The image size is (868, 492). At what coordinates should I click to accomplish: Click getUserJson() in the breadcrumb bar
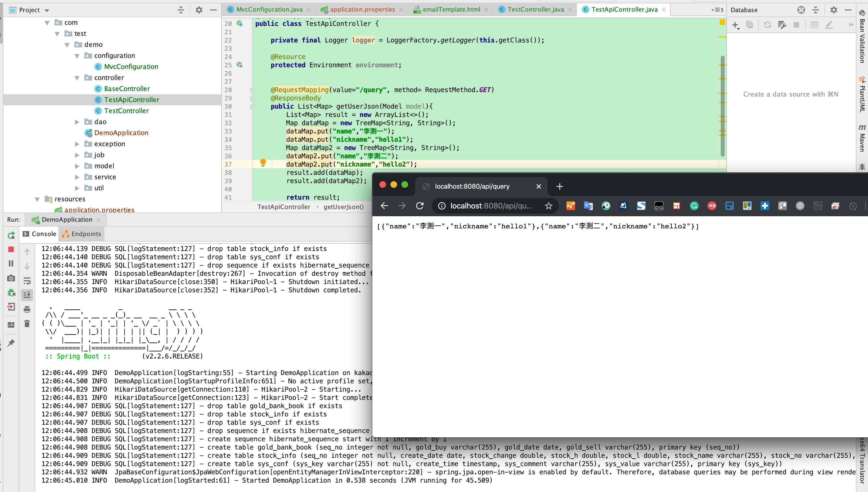pyautogui.click(x=344, y=207)
